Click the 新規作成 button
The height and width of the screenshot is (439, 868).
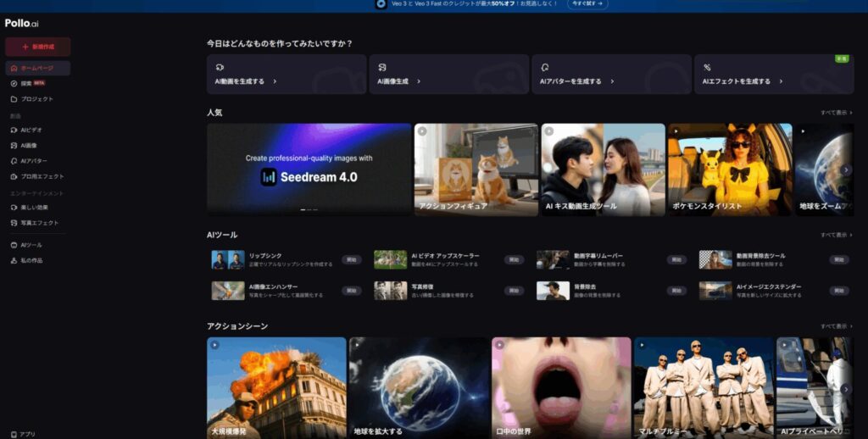pyautogui.click(x=37, y=47)
